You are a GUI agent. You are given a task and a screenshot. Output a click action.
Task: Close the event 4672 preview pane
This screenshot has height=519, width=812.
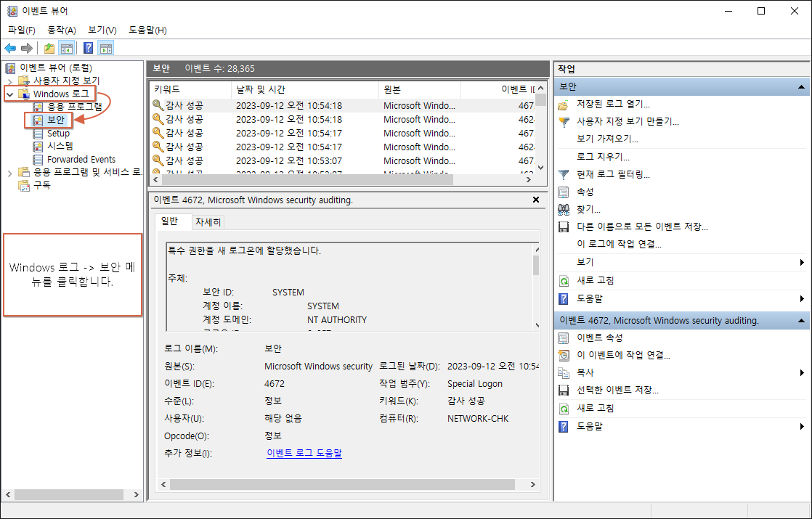[x=536, y=200]
